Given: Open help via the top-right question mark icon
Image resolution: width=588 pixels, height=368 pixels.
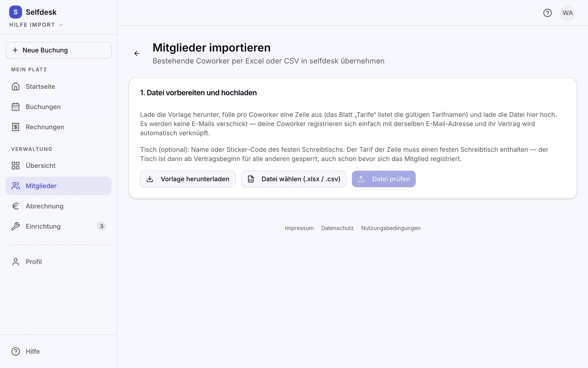Looking at the screenshot, I should (x=547, y=13).
